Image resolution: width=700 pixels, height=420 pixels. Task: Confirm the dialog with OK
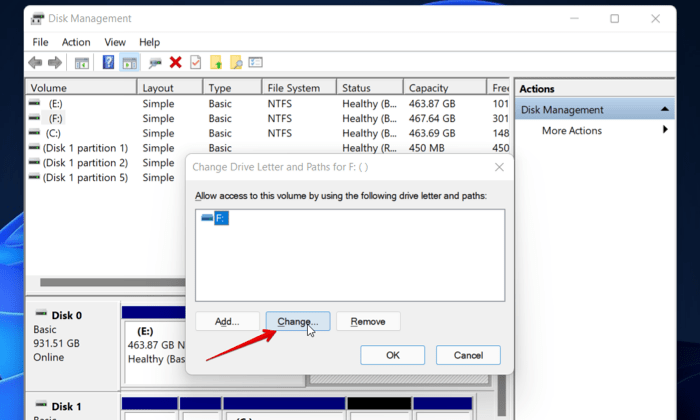coord(392,355)
